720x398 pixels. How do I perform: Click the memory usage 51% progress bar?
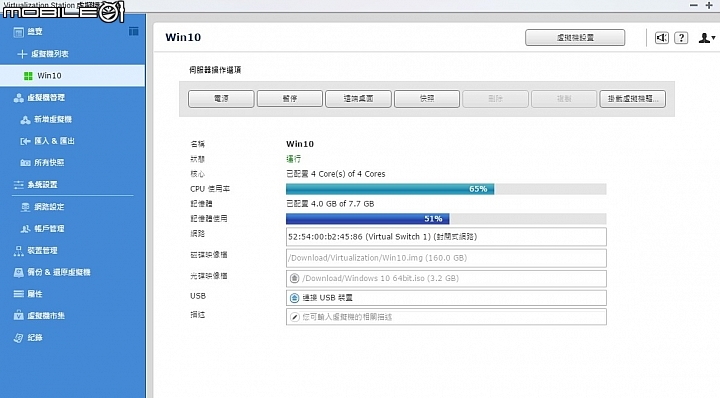point(446,219)
